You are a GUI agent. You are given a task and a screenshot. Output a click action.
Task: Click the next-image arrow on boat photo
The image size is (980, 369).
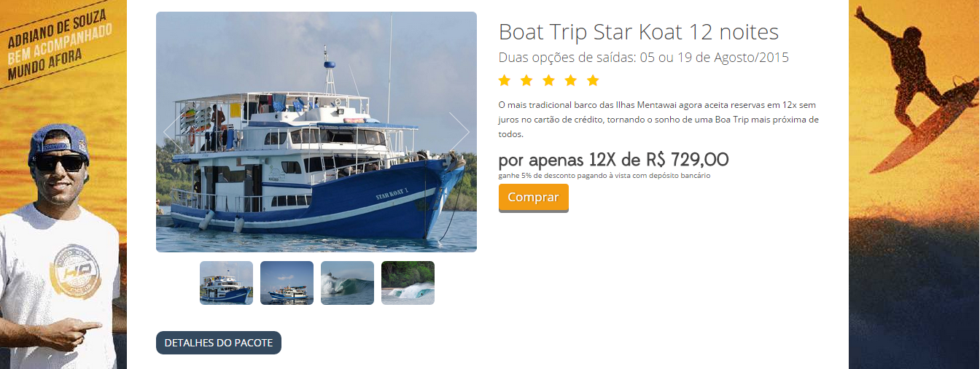click(460, 132)
